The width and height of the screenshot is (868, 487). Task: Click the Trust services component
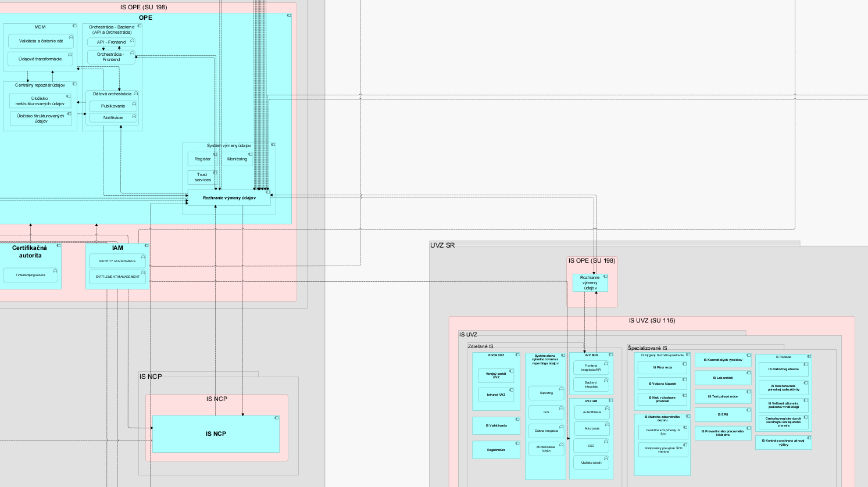coord(203,177)
